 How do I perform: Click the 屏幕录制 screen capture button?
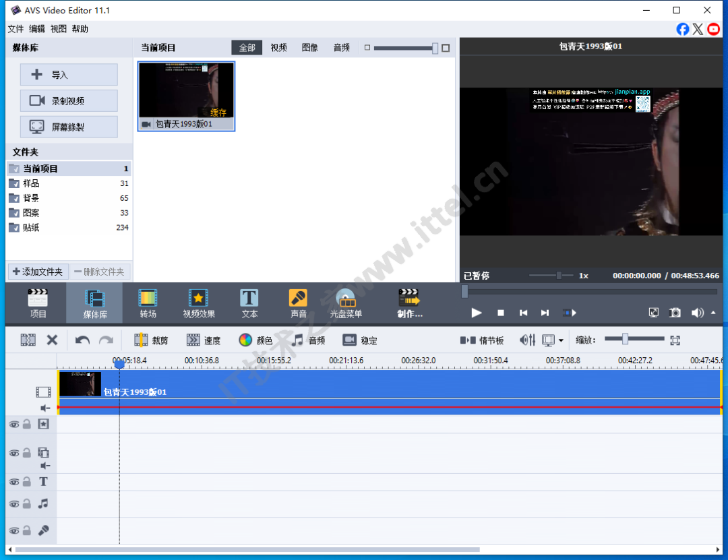69,127
